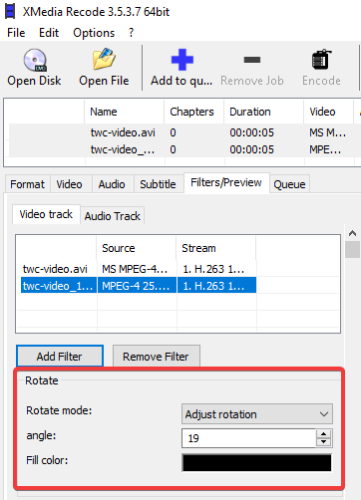
Task: Open the Options menu
Action: coord(94,33)
